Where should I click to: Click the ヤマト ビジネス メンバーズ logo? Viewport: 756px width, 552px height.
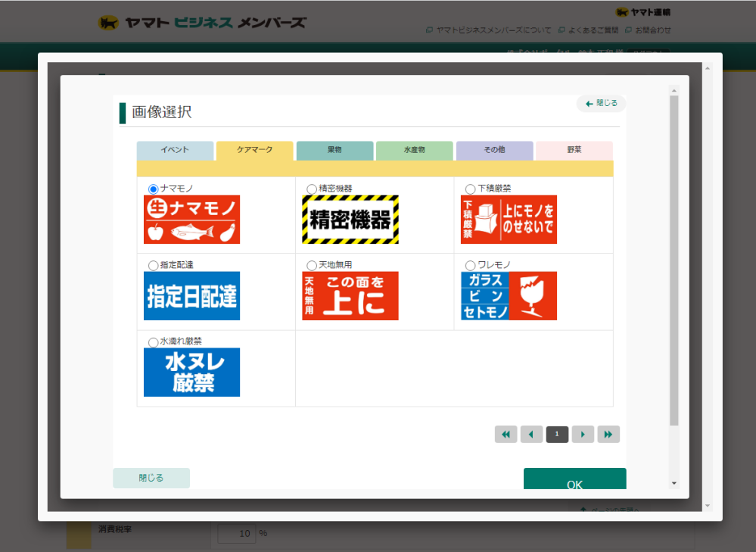pos(202,23)
